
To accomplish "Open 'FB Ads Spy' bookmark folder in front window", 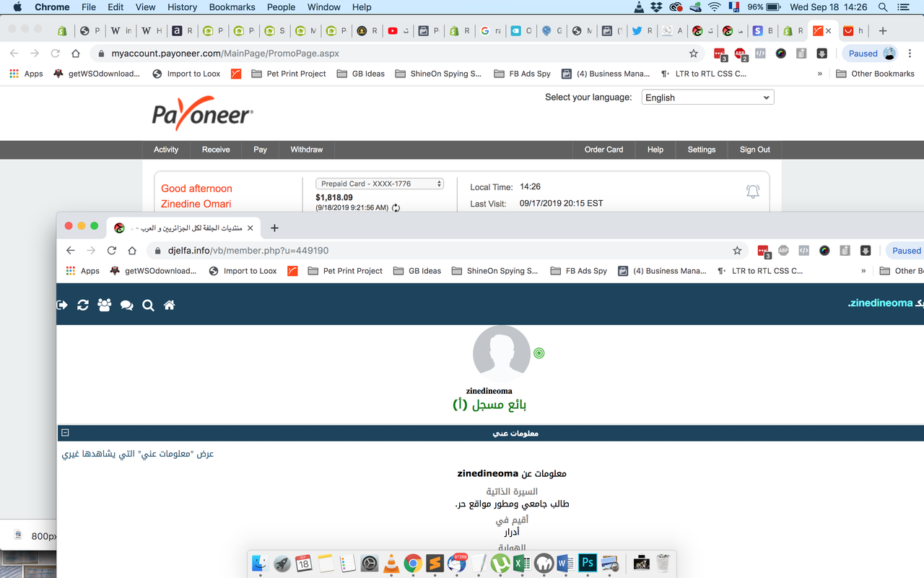I will pos(578,271).
